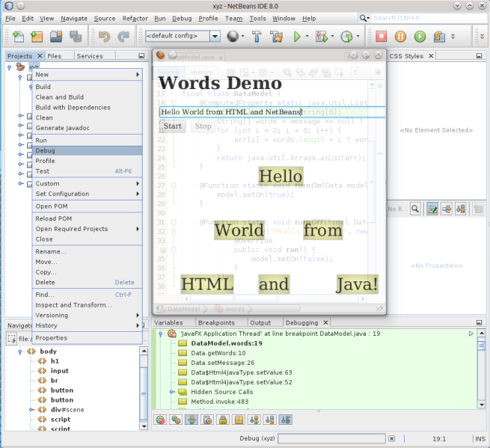Click the New Project toolbar icon

tap(37, 37)
